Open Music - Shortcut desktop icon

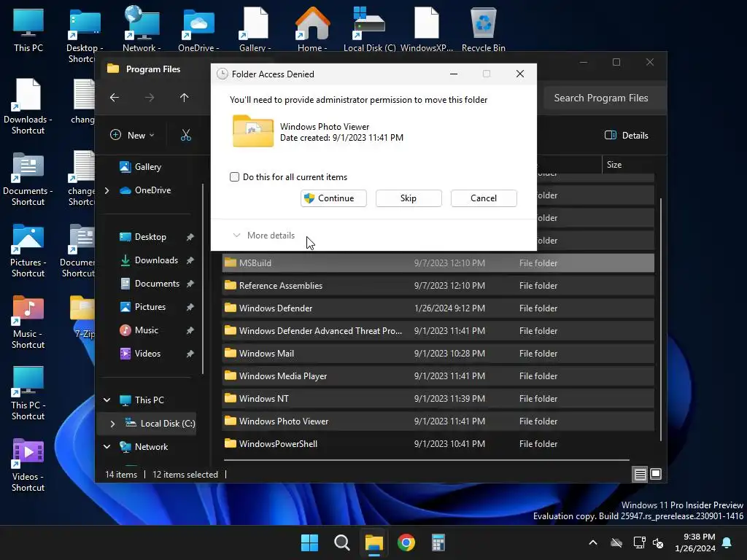pyautogui.click(x=28, y=322)
